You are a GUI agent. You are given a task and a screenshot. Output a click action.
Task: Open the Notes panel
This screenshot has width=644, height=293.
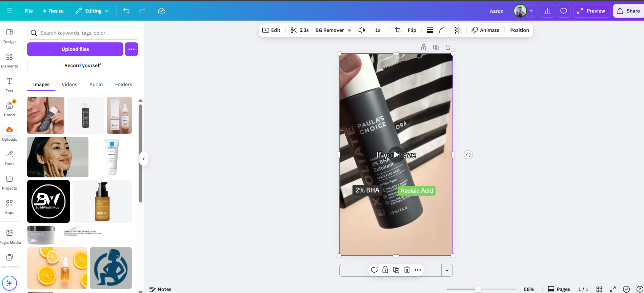(160, 289)
